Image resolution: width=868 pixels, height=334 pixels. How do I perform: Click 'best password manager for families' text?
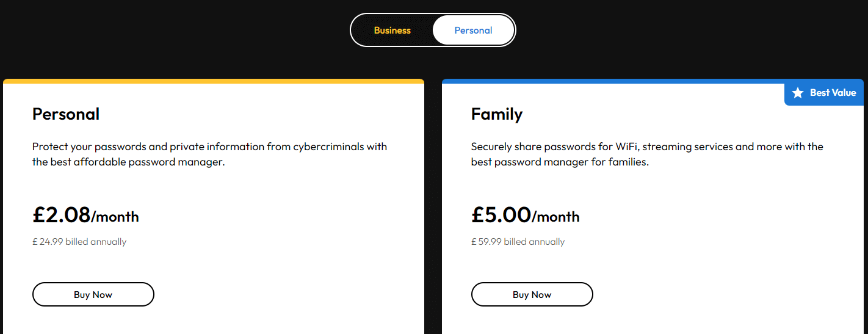tap(568, 162)
